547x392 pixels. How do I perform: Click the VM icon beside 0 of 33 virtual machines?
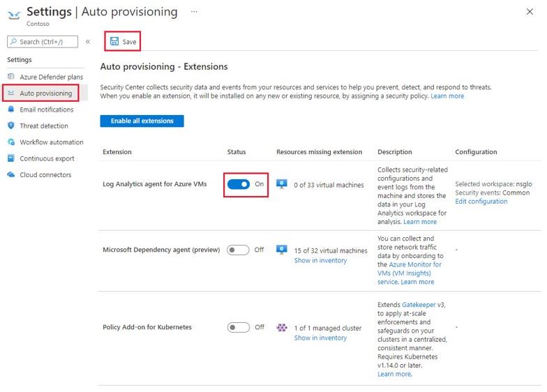(x=282, y=184)
